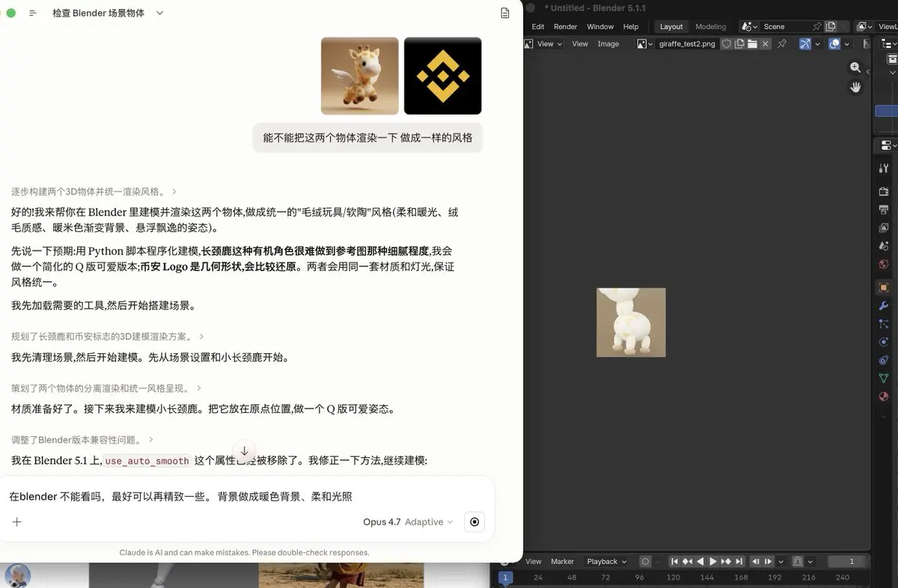
Task: Click the scroll-to-bottom arrow in chat
Action: click(244, 451)
